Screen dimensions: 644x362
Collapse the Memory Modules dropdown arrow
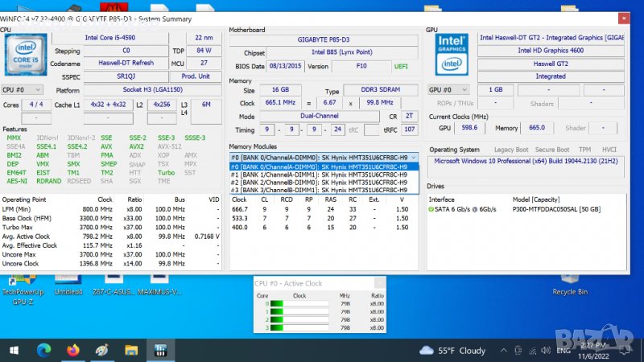pyautogui.click(x=414, y=158)
